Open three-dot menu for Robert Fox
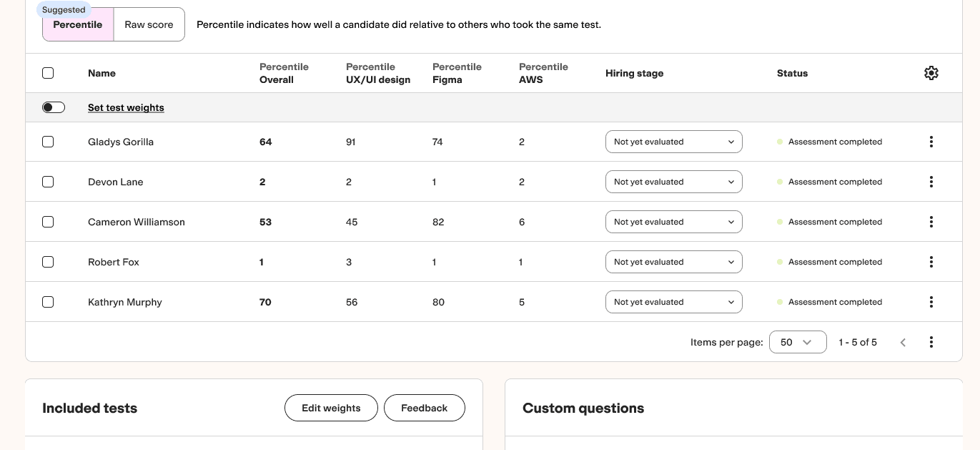 [x=931, y=262]
